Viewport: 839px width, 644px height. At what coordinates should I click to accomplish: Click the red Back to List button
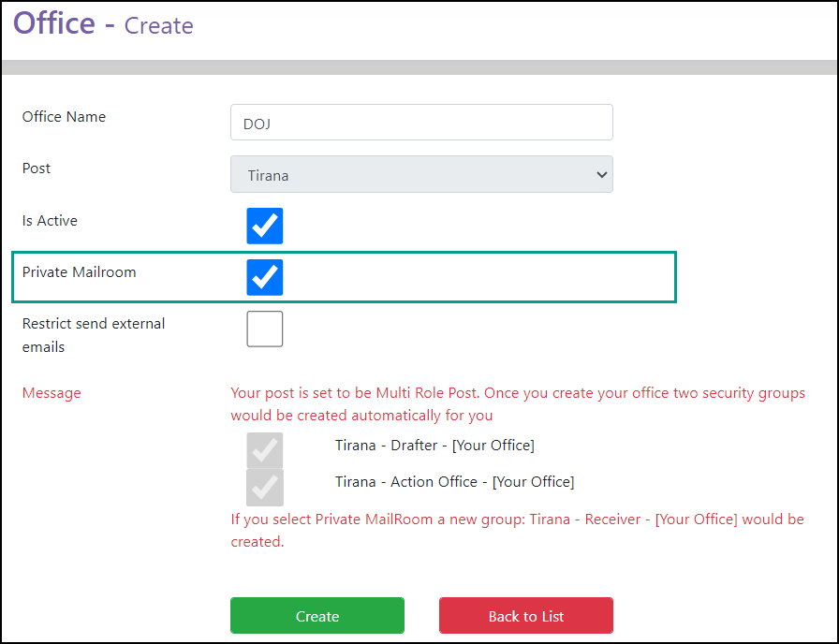pos(526,616)
